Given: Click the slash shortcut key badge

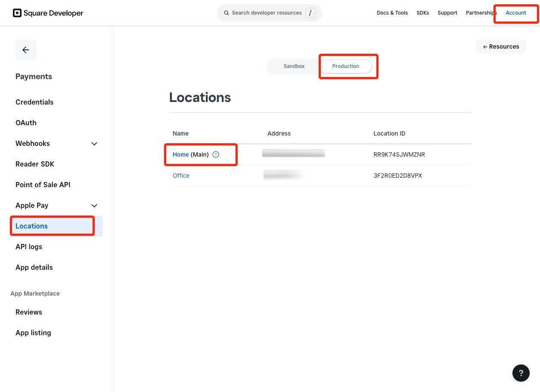Looking at the screenshot, I should [310, 13].
